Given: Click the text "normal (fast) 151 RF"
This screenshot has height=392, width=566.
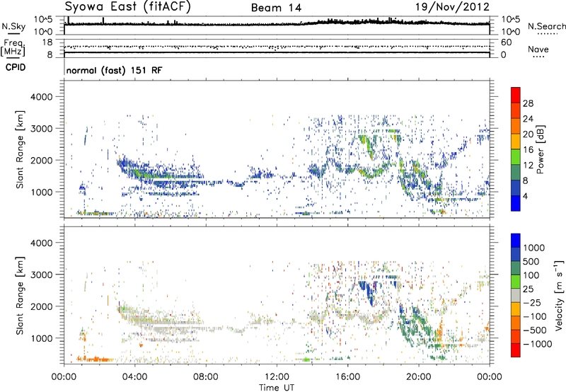Looking at the screenshot, I should pos(114,70).
